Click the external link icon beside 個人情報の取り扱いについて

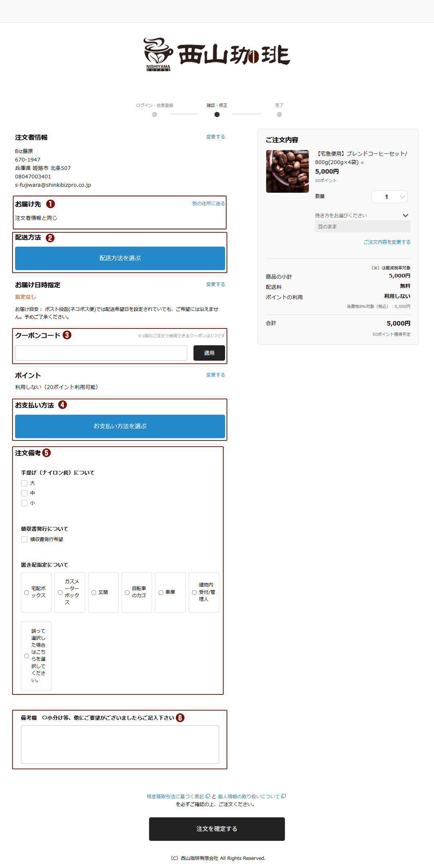(x=283, y=796)
